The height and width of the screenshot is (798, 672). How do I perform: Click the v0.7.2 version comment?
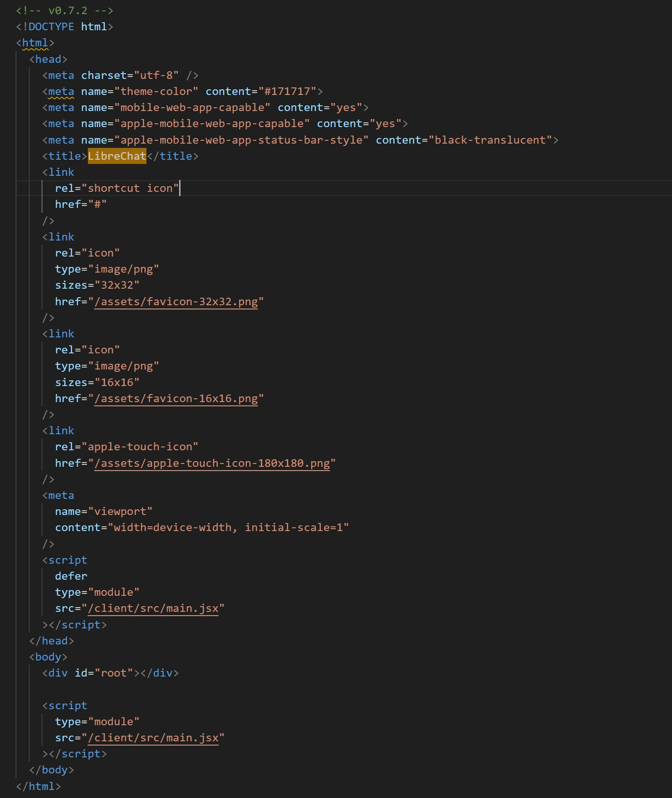[x=65, y=10]
